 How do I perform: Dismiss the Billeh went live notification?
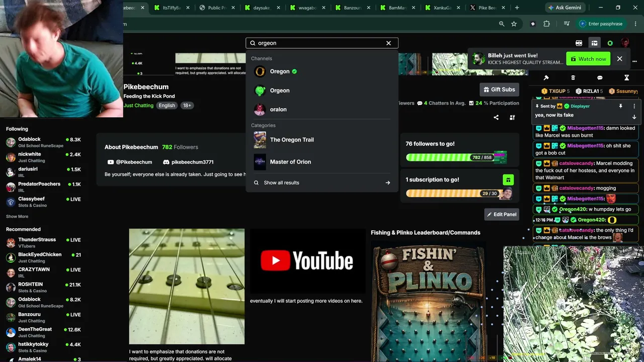point(620,59)
